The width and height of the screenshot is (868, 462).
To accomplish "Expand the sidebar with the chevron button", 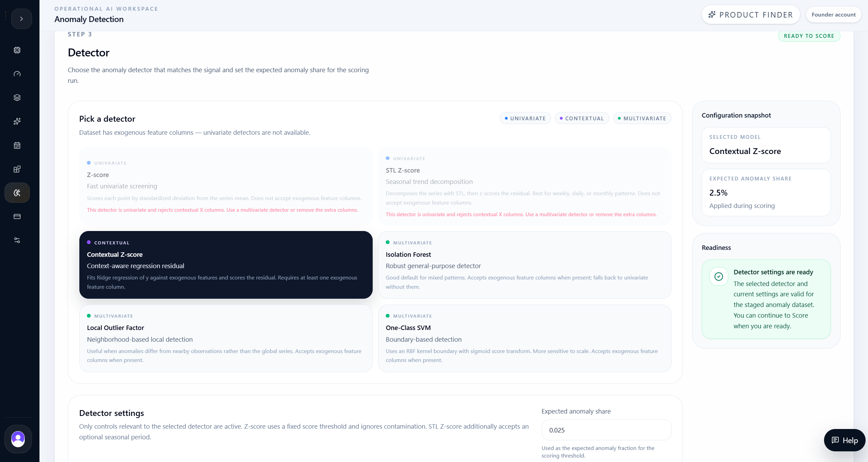I will click(x=21, y=19).
